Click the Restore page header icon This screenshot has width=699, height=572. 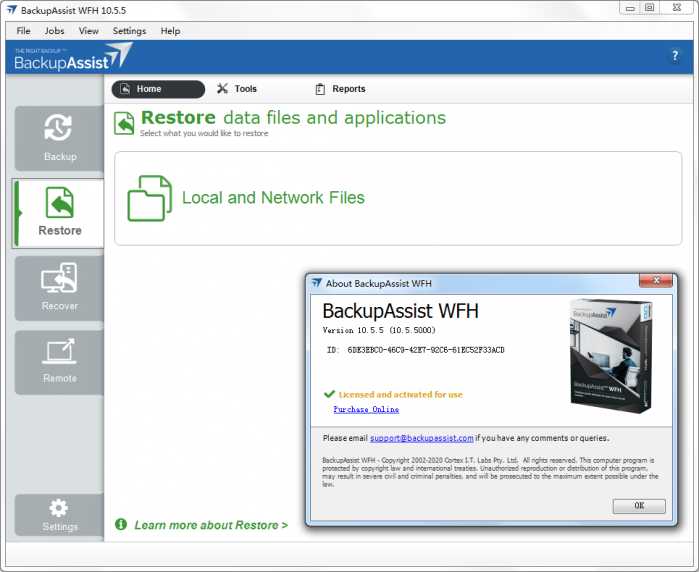pyautogui.click(x=124, y=123)
